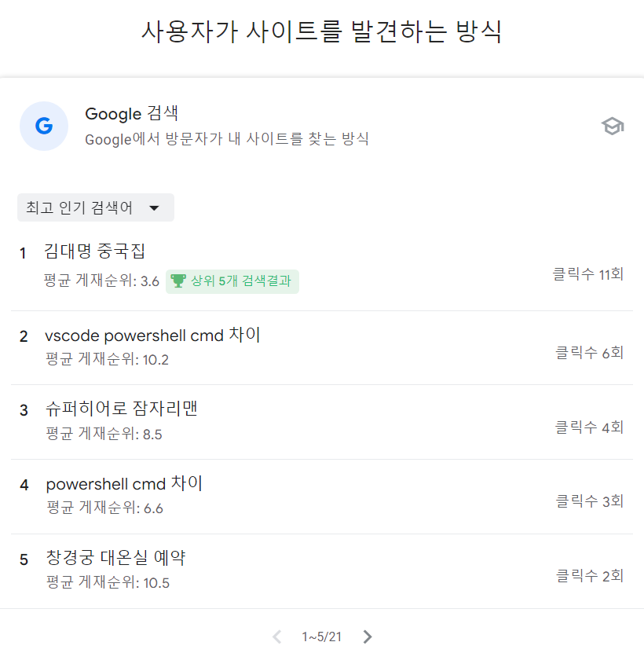Viewport: 644px width, 664px height.
Task: Go to previous page of search queries
Action: coord(276,636)
